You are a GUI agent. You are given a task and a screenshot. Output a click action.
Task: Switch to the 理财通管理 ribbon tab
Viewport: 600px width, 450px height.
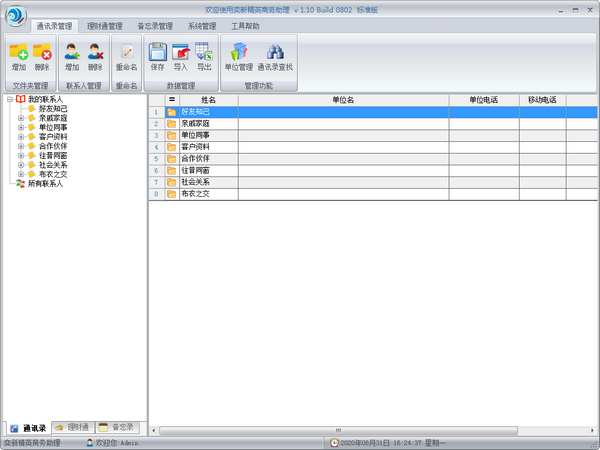104,26
